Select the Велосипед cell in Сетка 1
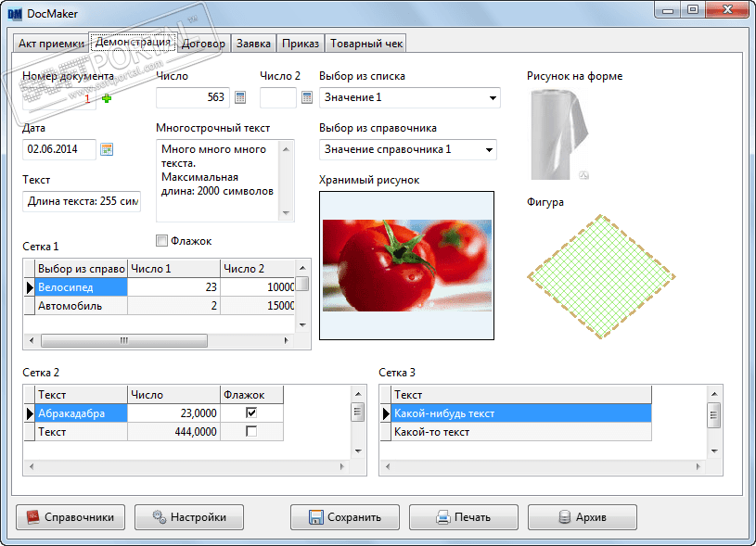 (81, 287)
